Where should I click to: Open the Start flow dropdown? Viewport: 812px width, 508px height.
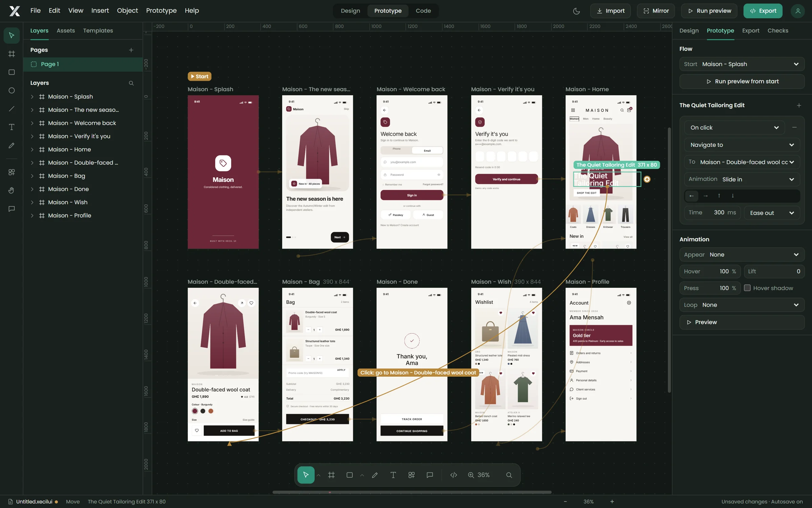pyautogui.click(x=742, y=64)
